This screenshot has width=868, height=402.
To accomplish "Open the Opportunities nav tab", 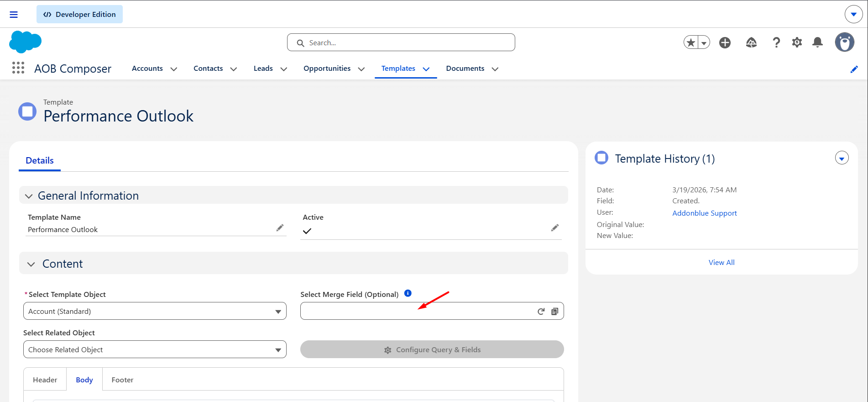I will (327, 69).
